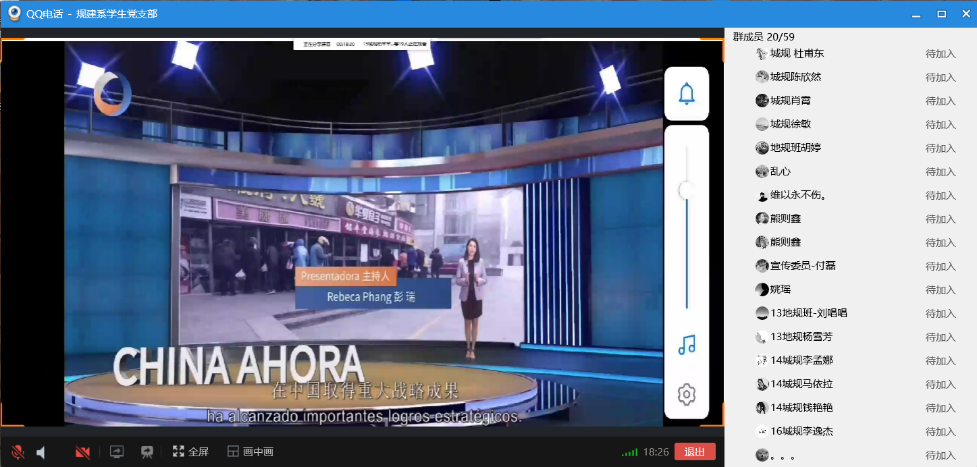Toggle the speaker sound icon
Screen dimensions: 977x467
pos(42,452)
